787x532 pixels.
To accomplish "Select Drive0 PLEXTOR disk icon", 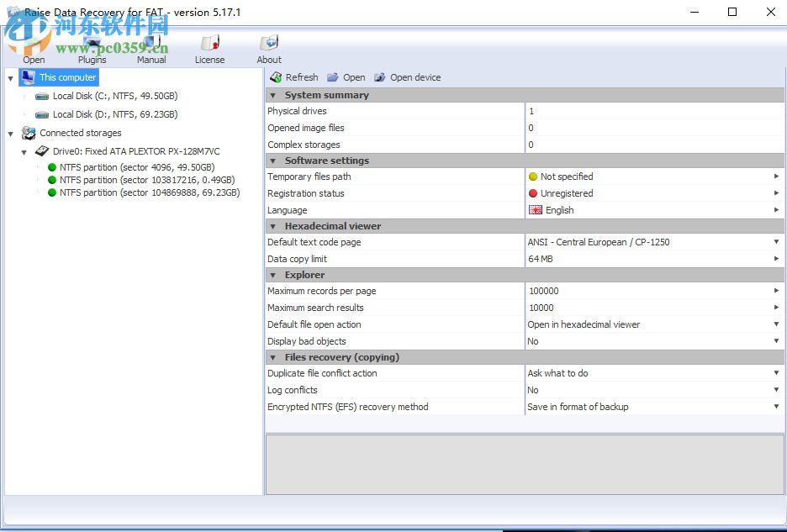I will tap(42, 151).
